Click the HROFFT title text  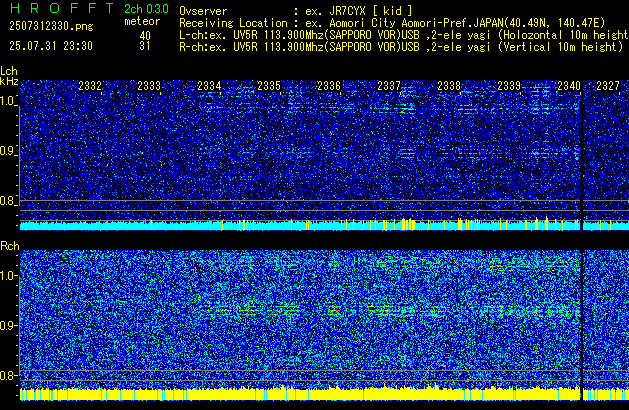[62, 8]
